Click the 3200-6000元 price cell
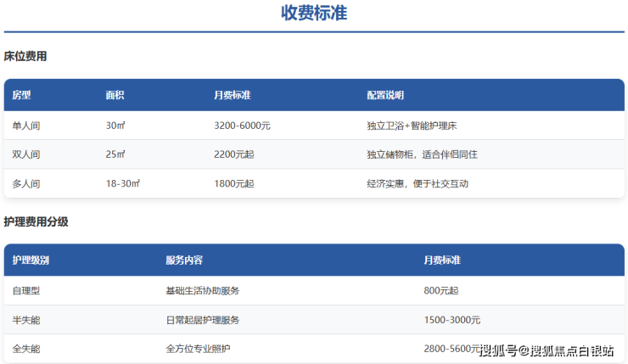Screen dimensions: 628x364 coord(242,126)
